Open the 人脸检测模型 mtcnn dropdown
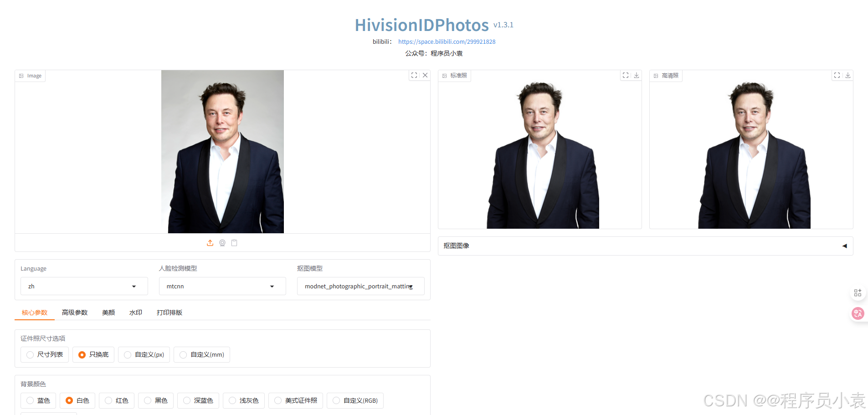Viewport: 868px width, 415px height. (x=222, y=286)
